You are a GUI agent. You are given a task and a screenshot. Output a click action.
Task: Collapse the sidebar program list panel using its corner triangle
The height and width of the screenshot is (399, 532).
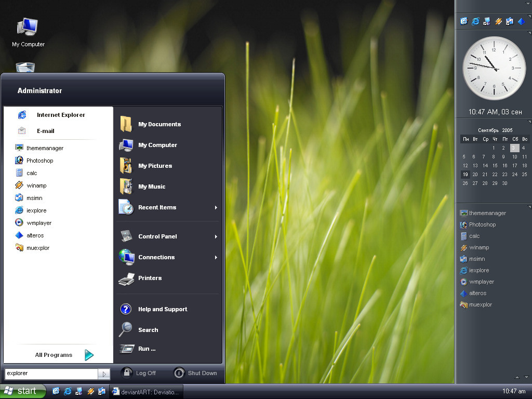pos(529,207)
